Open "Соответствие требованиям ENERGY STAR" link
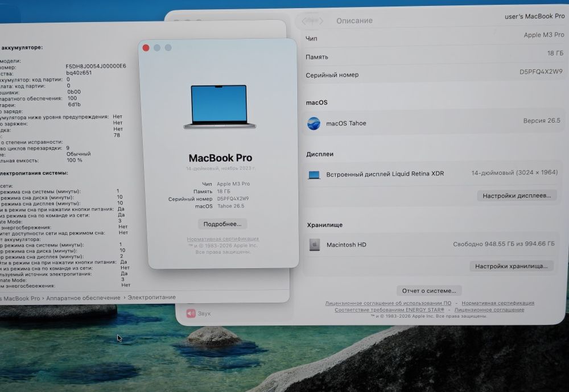Image resolution: width=569 pixels, height=392 pixels. coord(389,310)
